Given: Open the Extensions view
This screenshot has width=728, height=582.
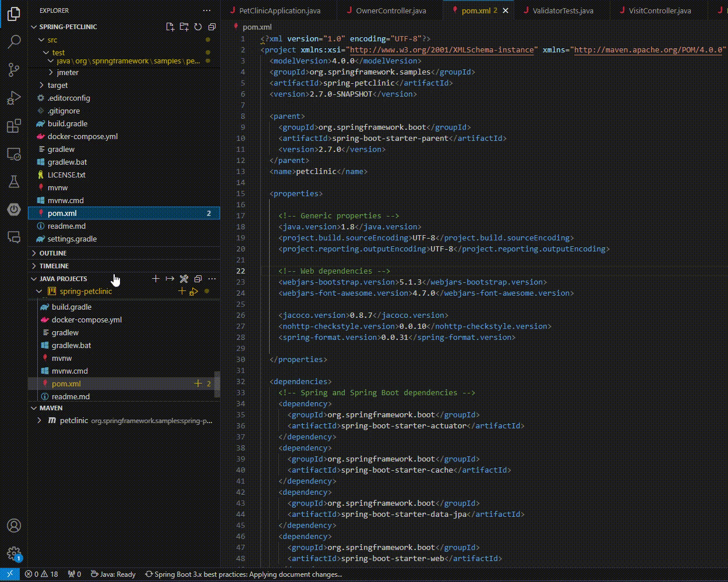Looking at the screenshot, I should pyautogui.click(x=14, y=126).
